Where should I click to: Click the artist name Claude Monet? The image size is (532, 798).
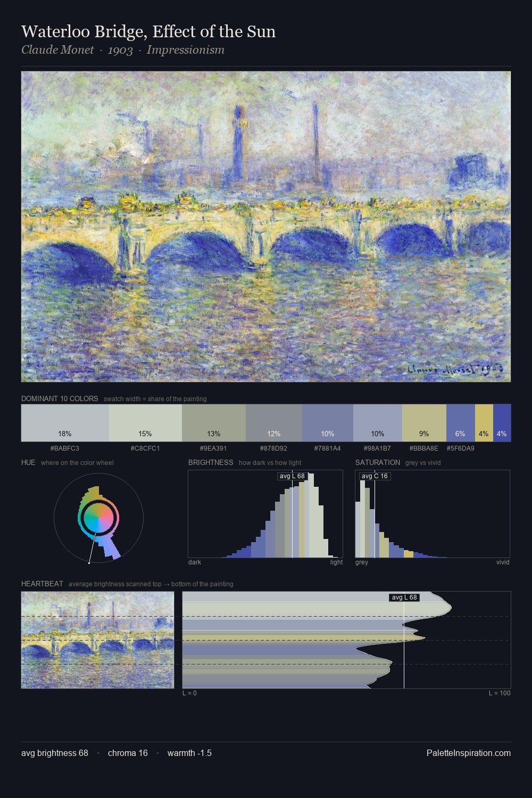coord(57,50)
